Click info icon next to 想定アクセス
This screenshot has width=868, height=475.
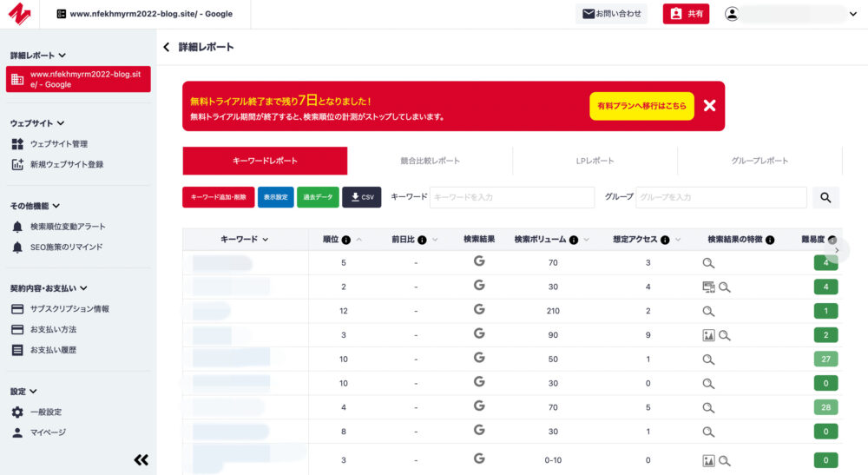(x=665, y=240)
